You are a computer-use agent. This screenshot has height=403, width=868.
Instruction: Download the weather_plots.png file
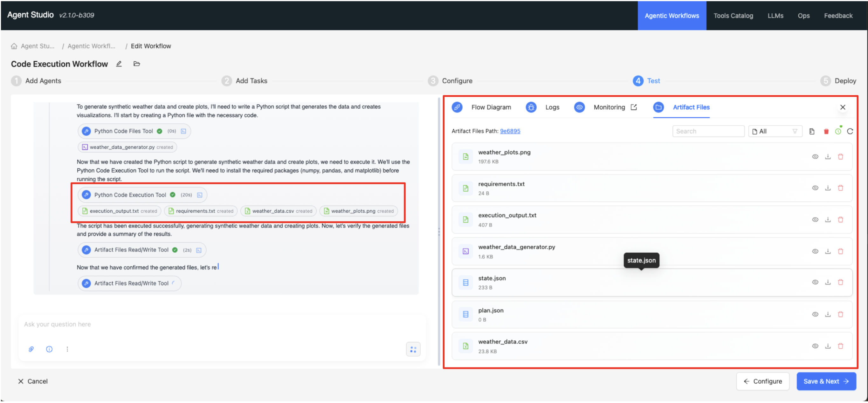pyautogui.click(x=828, y=157)
